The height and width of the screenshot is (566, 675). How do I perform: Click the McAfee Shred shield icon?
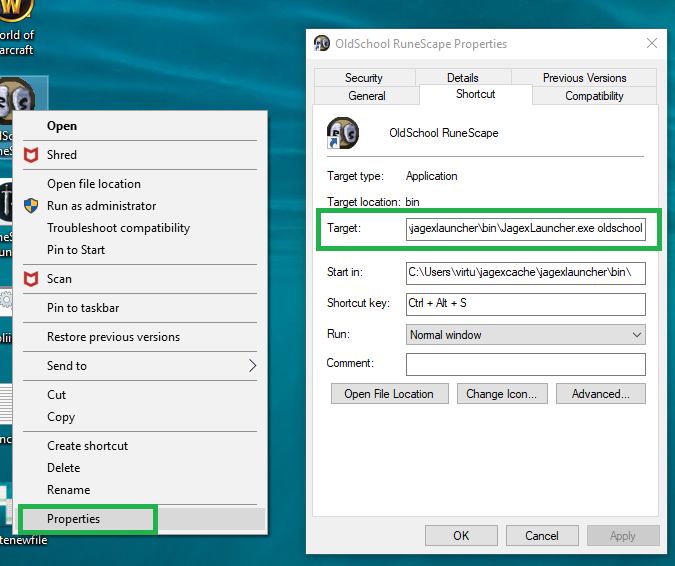click(31, 155)
